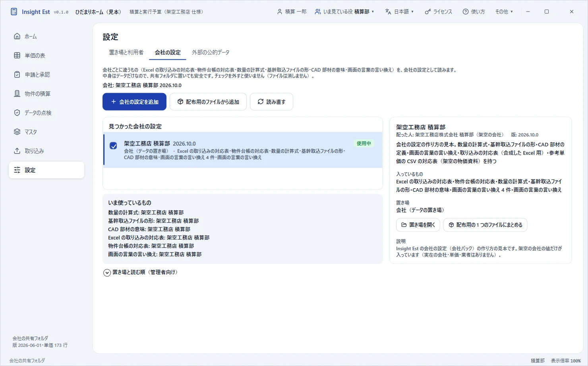Click the 版 2026-06-01・単価 173 行 text

(40, 345)
